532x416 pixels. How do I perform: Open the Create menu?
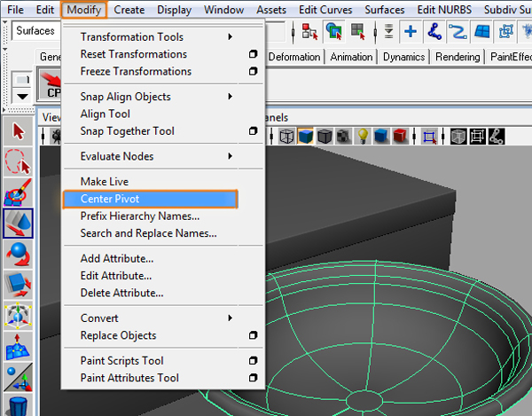pos(129,10)
